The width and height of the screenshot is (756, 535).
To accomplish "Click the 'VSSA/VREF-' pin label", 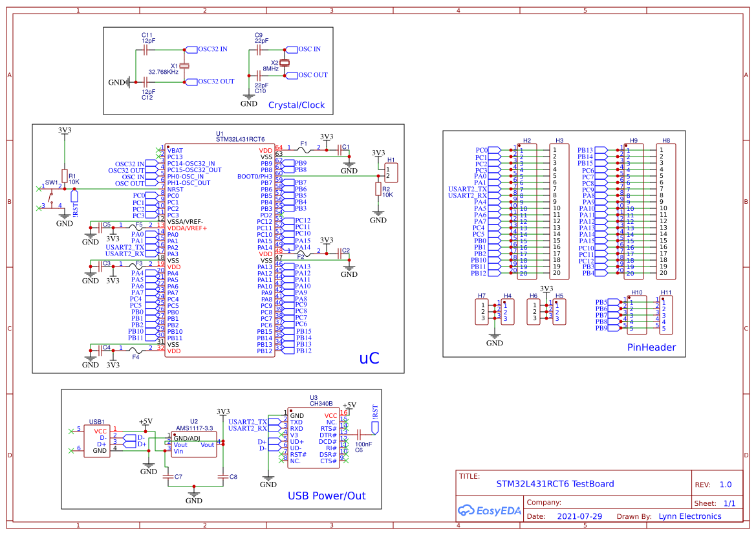I will pos(185,222).
